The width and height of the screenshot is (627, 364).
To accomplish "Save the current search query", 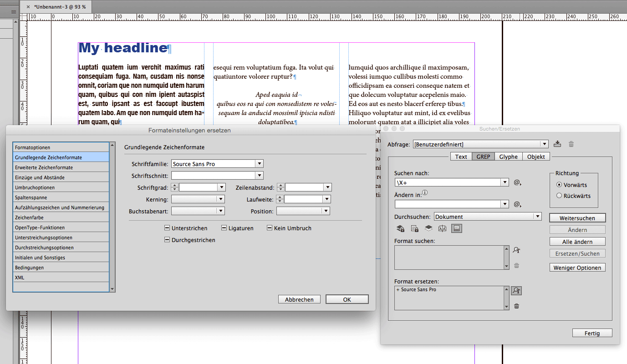I will click(557, 143).
